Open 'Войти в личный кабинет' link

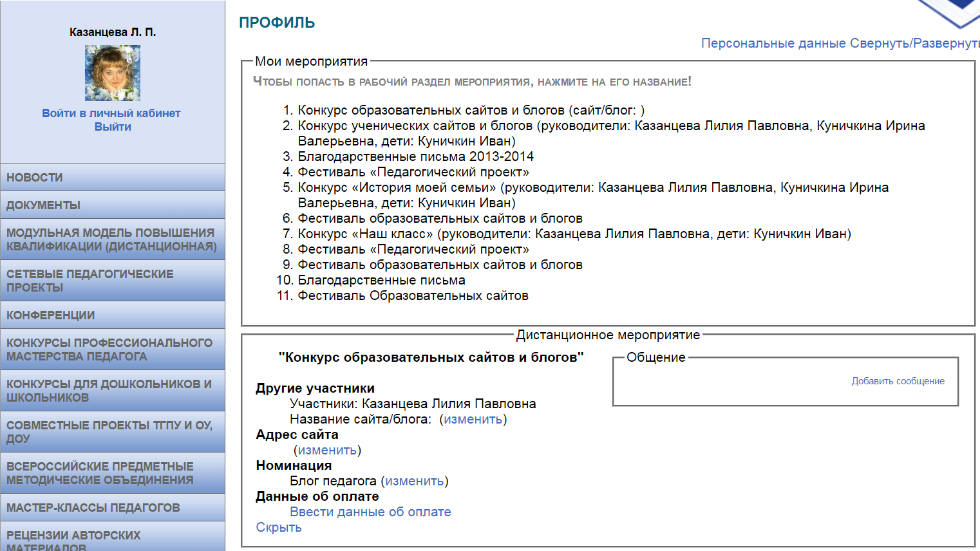(111, 113)
